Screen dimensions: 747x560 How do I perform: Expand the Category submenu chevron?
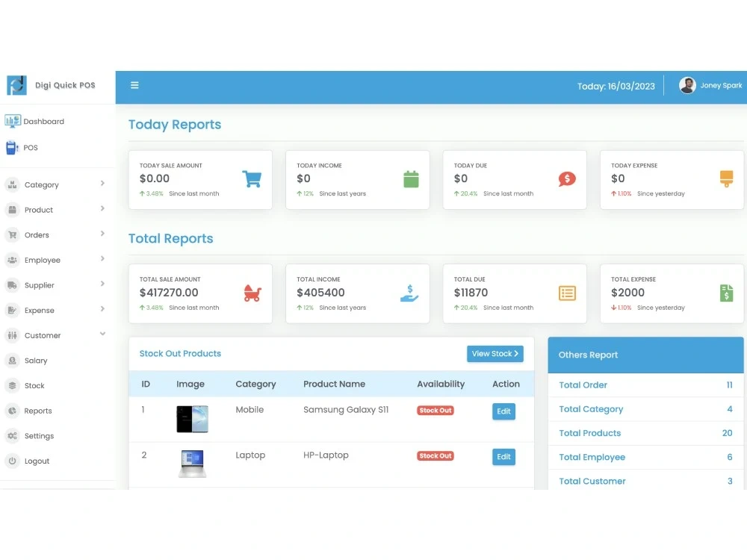point(102,184)
